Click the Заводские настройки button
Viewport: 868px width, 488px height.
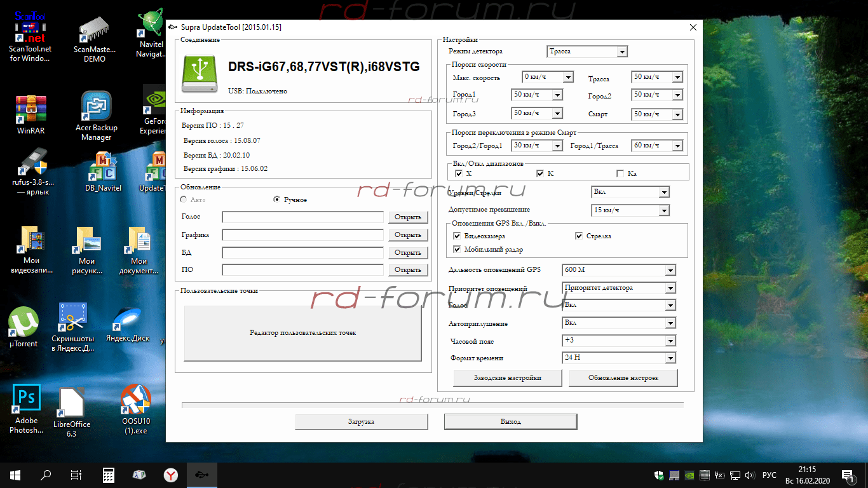point(508,377)
